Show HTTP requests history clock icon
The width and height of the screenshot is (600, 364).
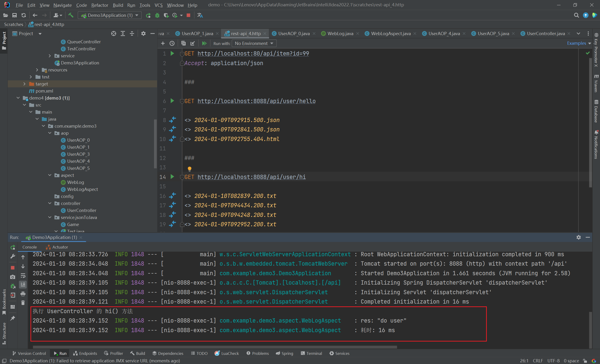coord(172,43)
